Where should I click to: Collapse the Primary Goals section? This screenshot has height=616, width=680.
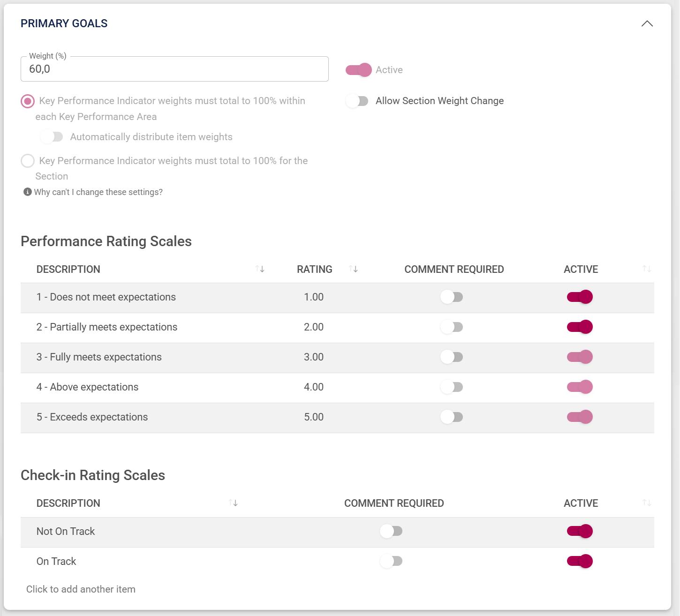tap(648, 23)
